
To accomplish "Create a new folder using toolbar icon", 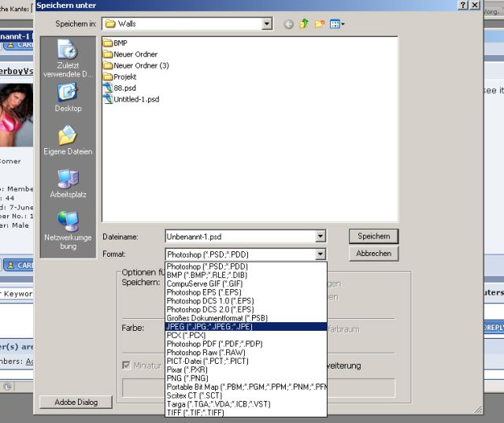I will pyautogui.click(x=320, y=24).
